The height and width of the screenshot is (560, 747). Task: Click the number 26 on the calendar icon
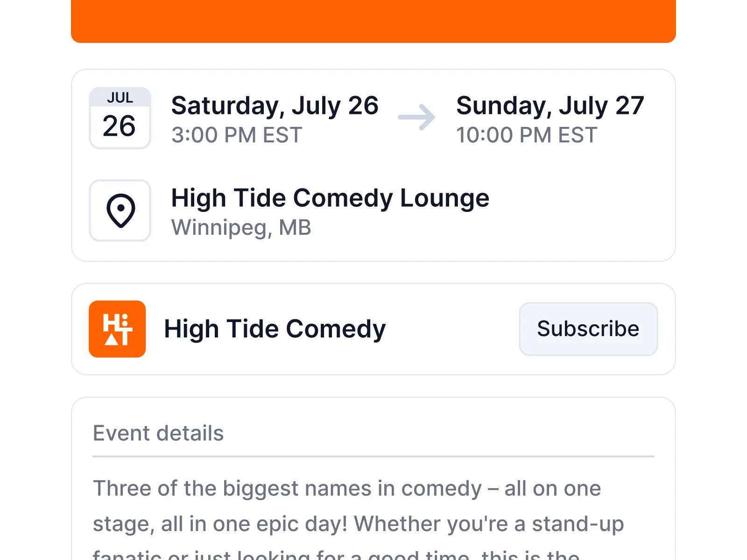(120, 126)
